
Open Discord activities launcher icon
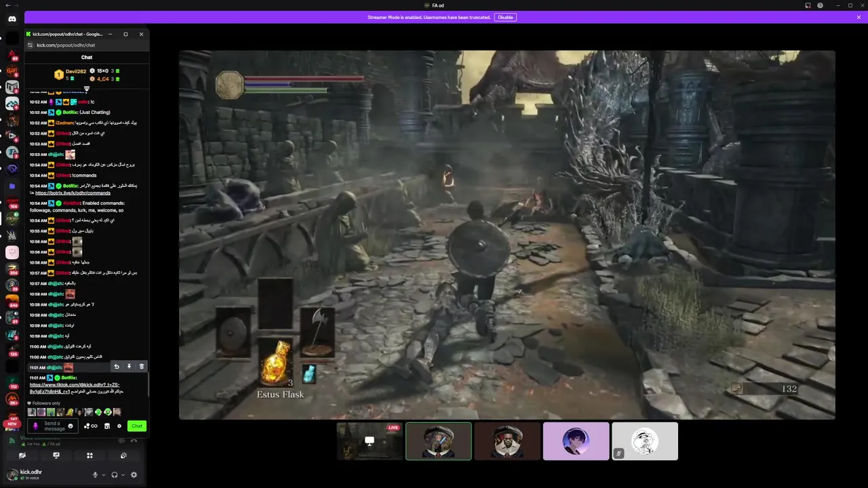90,455
